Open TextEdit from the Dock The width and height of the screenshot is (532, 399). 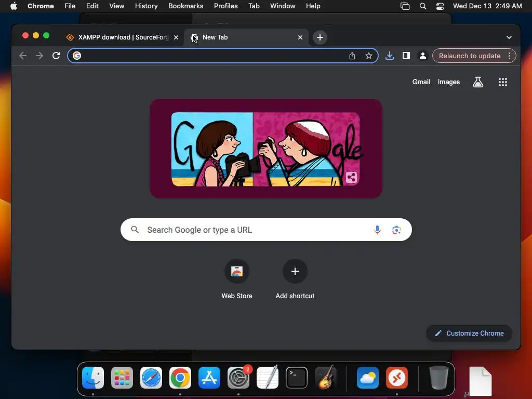point(268,378)
